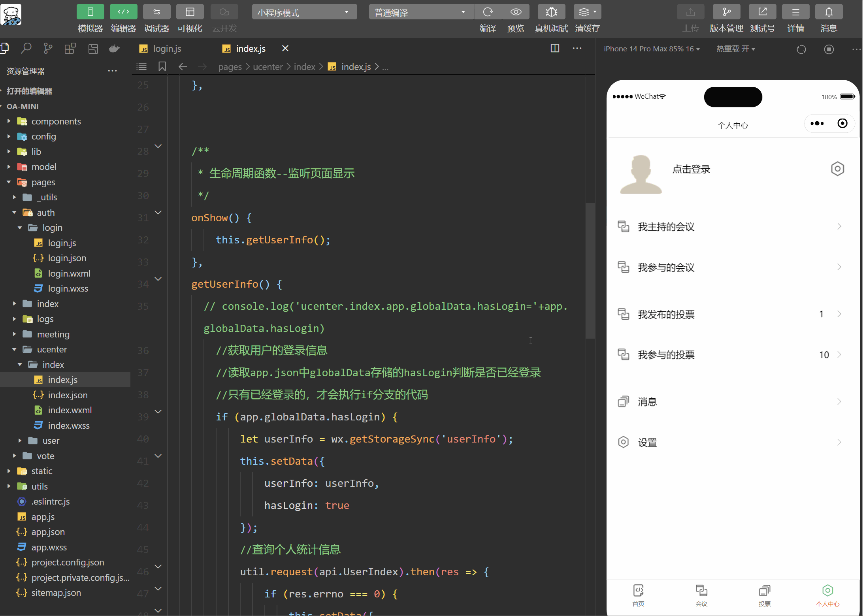Click the compile refresh icon
This screenshot has height=616, width=863.
click(488, 12)
